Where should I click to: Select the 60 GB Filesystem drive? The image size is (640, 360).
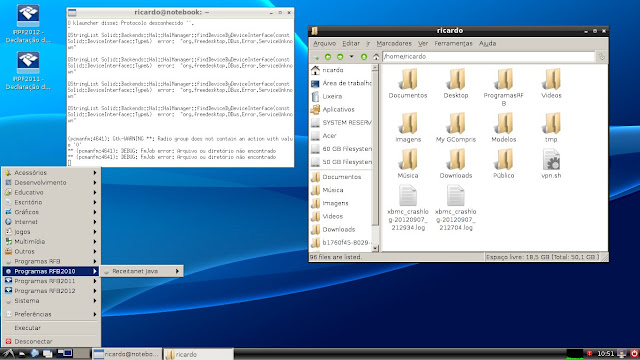point(341,149)
